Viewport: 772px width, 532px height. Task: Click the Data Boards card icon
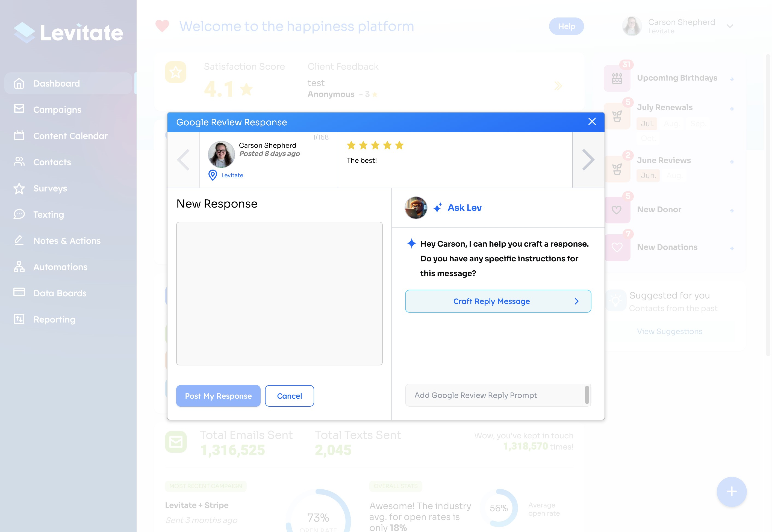pyautogui.click(x=19, y=292)
